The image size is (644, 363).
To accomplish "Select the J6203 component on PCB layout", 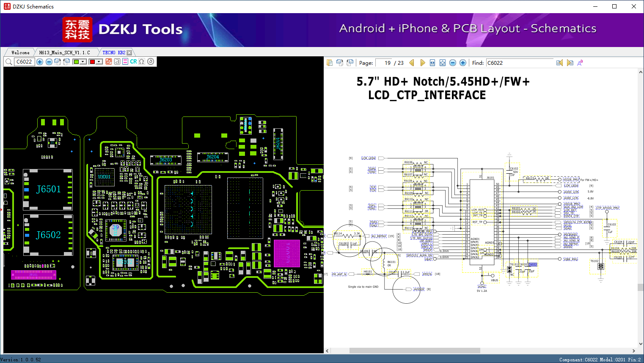I will coord(166,160).
